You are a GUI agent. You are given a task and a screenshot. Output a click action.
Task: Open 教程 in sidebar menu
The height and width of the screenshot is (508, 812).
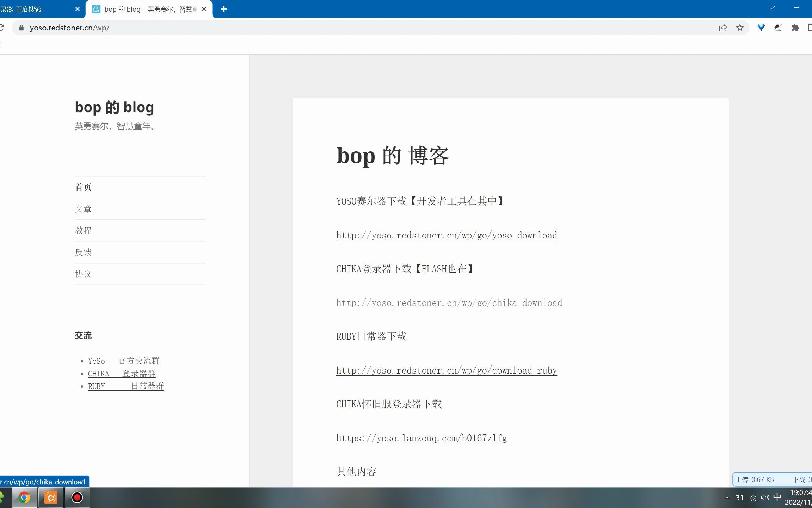[83, 230]
